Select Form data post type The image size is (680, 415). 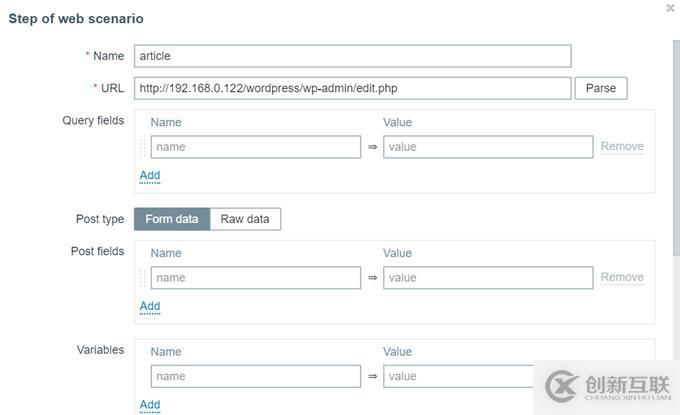click(172, 219)
